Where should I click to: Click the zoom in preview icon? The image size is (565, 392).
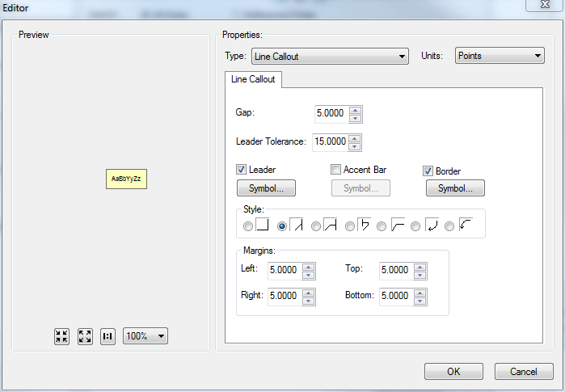click(x=61, y=336)
